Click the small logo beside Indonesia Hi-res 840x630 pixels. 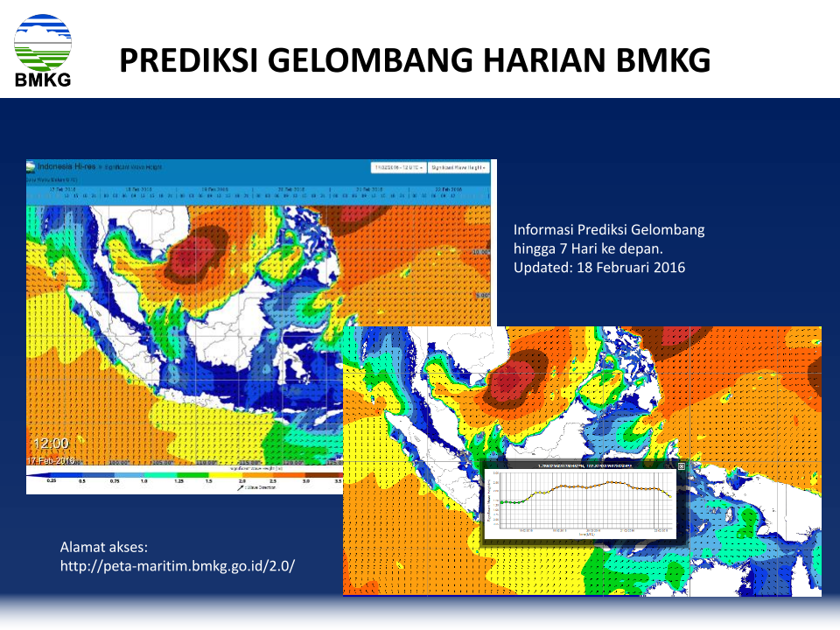31,166
